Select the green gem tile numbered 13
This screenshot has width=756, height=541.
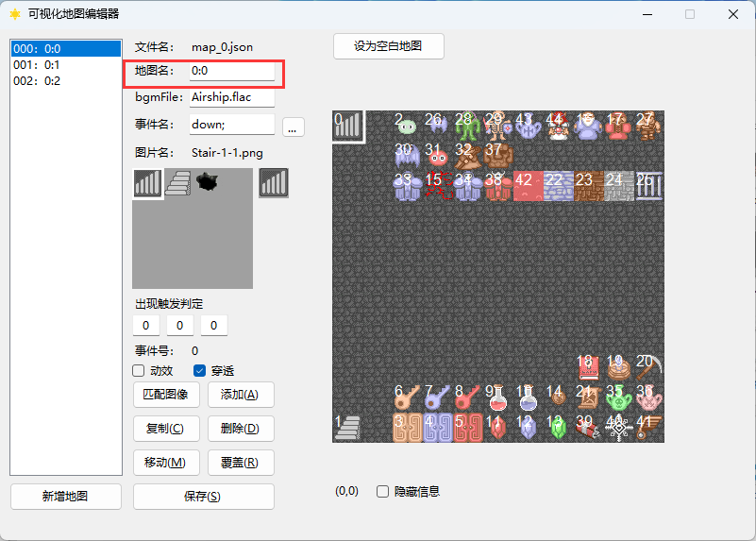(x=559, y=427)
